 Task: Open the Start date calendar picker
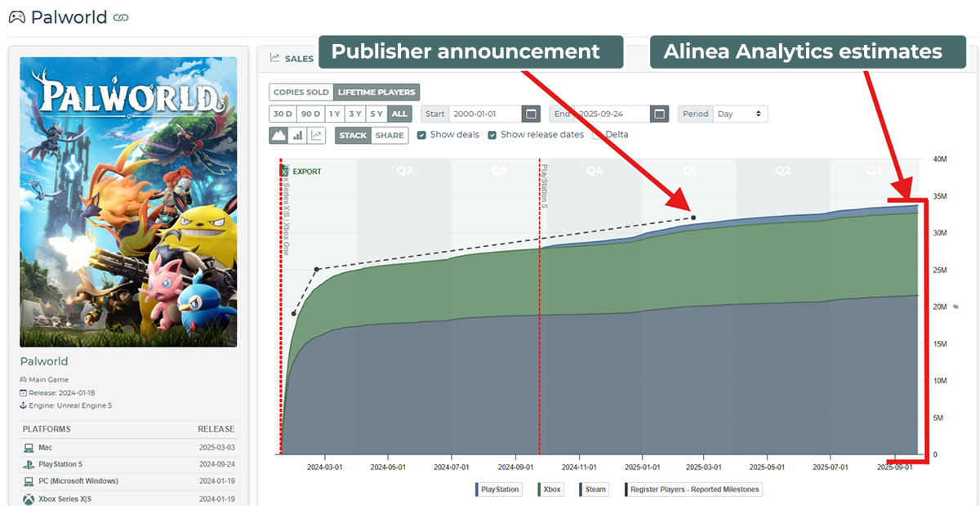coord(531,114)
